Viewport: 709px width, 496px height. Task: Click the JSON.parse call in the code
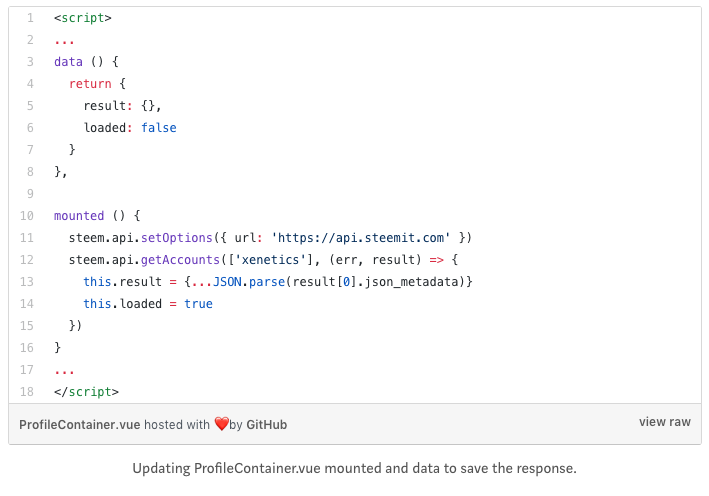click(250, 281)
